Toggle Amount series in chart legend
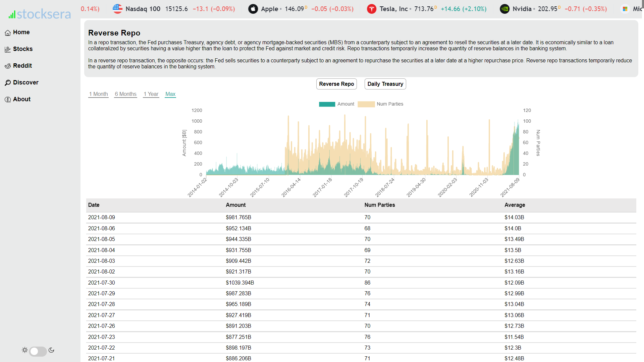 (x=336, y=104)
